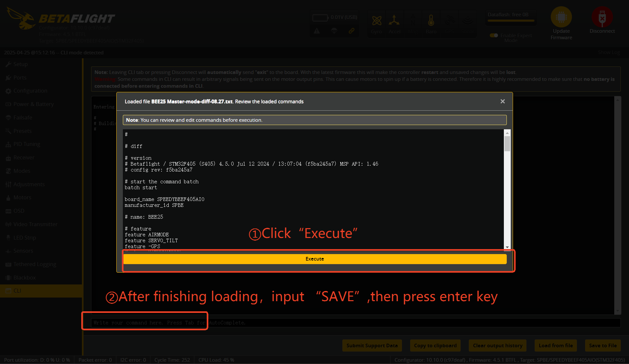Open the Failsafe tab
This screenshot has height=364, width=629.
click(41, 118)
